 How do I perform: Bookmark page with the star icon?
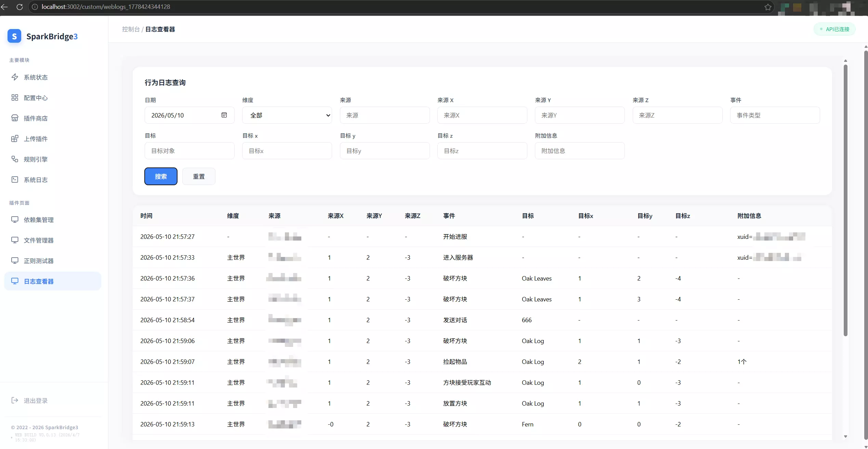(768, 7)
